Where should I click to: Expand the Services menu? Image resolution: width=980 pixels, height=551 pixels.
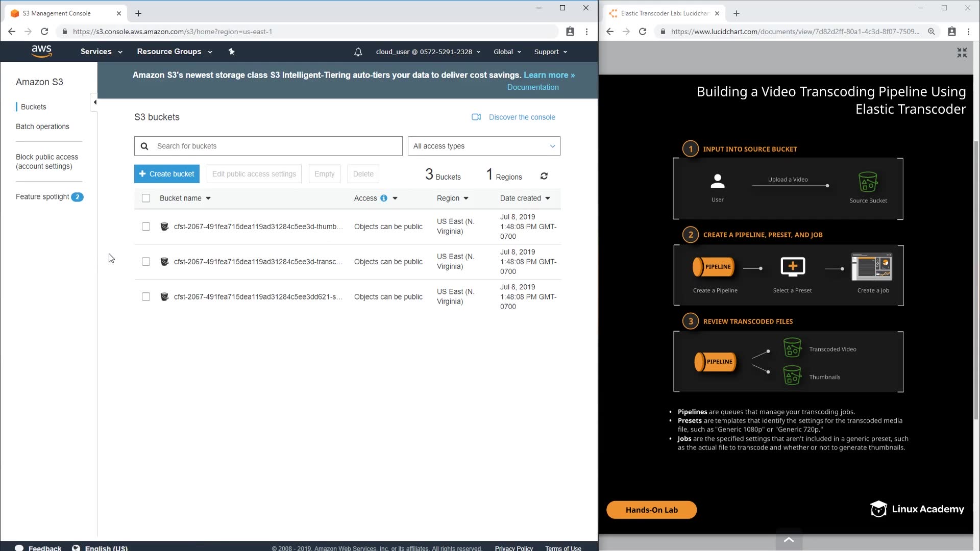pyautogui.click(x=101, y=52)
